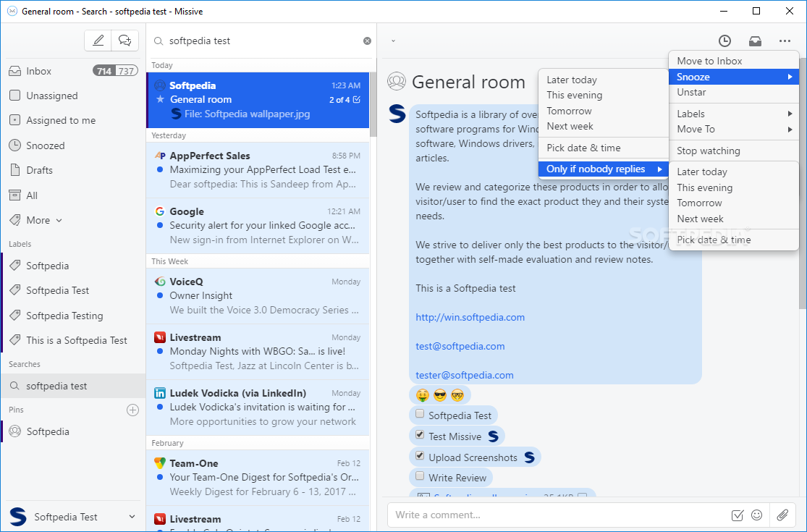Check the Write Review task checkbox
807x532 pixels.
[420, 476]
